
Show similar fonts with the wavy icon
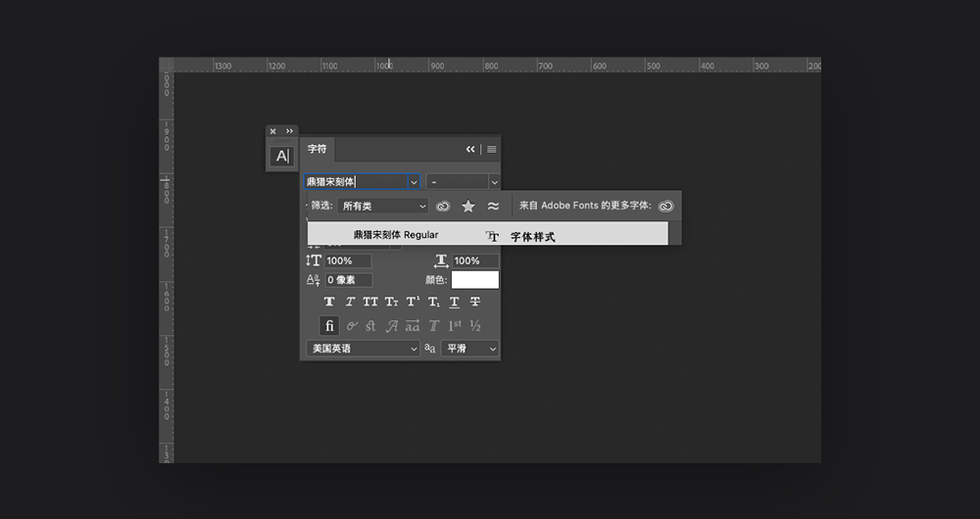tap(493, 207)
